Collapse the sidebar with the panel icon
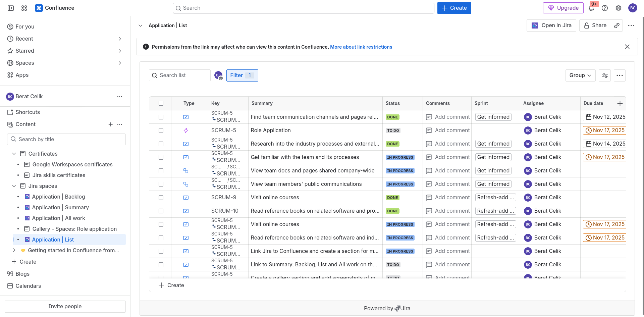Screen dimensions: 644x317 [11, 8]
